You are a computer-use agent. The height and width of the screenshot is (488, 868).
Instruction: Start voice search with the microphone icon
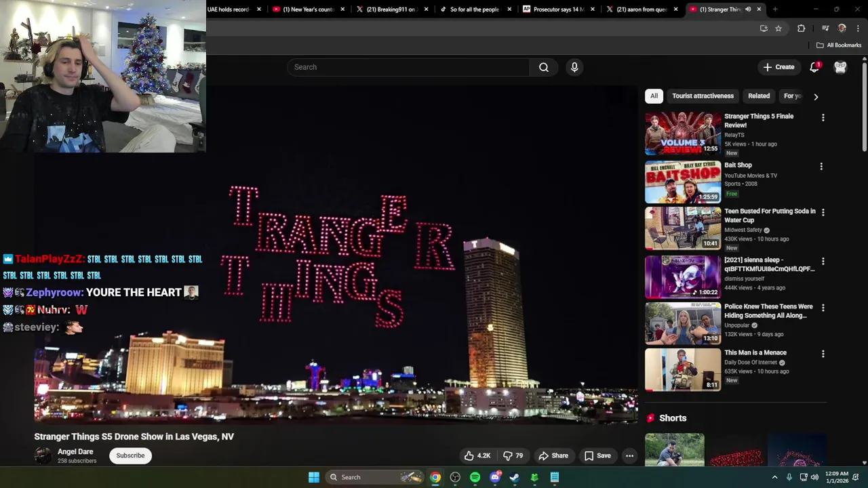(x=574, y=67)
